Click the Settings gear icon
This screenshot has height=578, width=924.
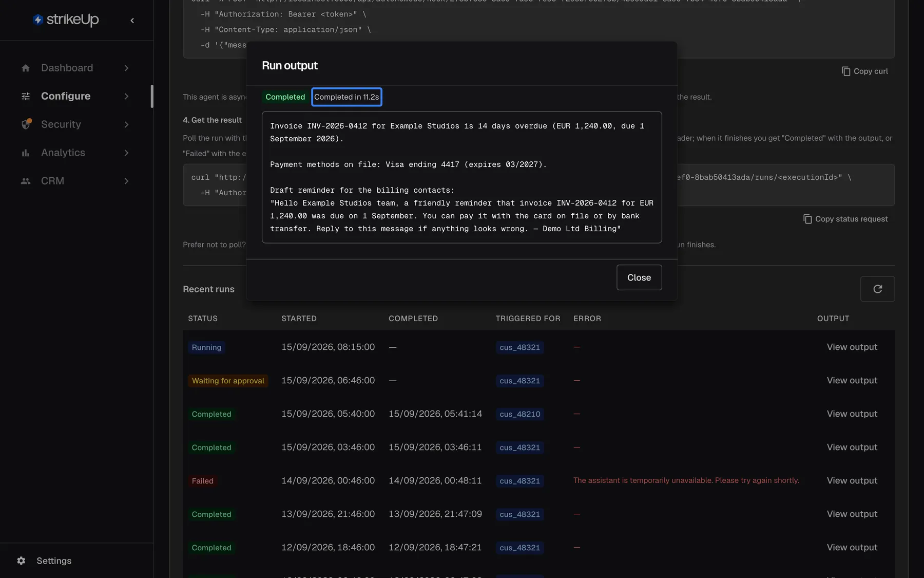pos(21,561)
